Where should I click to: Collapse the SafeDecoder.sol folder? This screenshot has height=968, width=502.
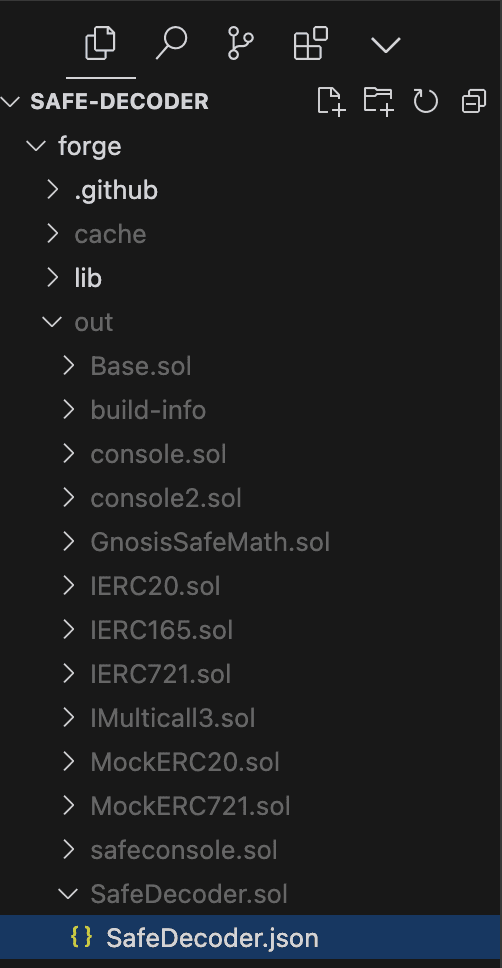pos(251,894)
